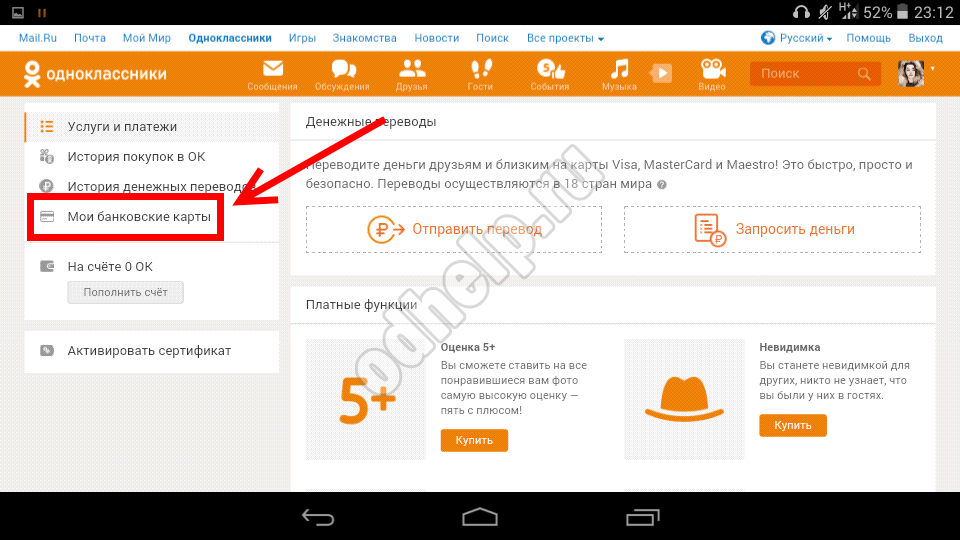Image resolution: width=960 pixels, height=540 pixels.
Task: Tap the Android home button
Action: pyautogui.click(x=480, y=517)
